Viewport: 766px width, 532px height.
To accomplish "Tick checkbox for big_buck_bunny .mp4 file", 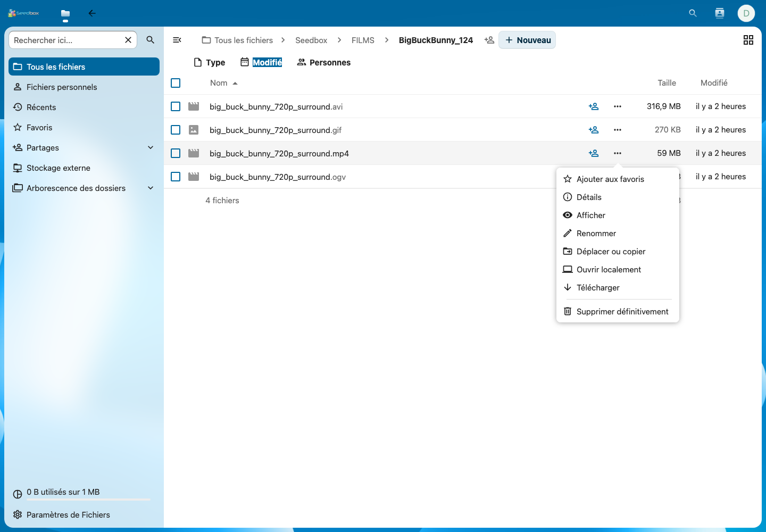I will coord(176,153).
